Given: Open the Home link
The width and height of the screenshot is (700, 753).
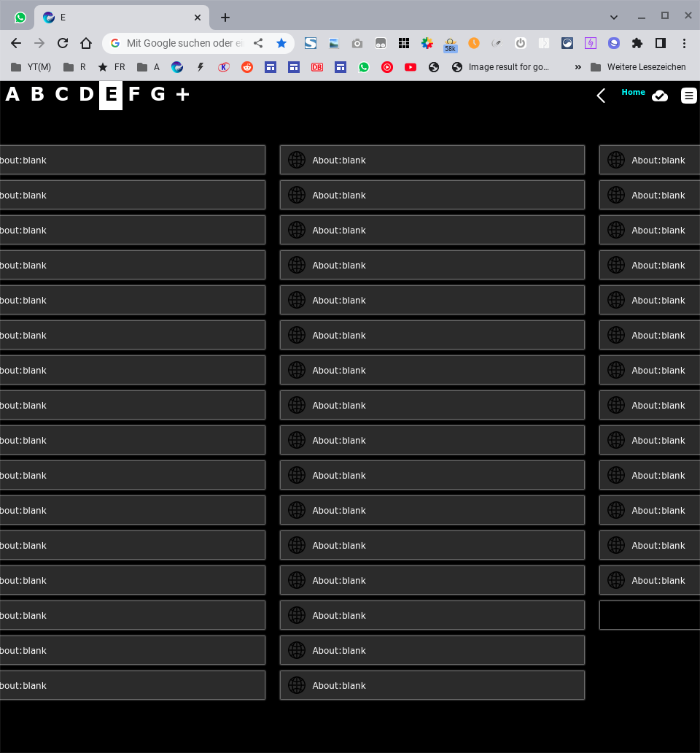Looking at the screenshot, I should coord(633,93).
